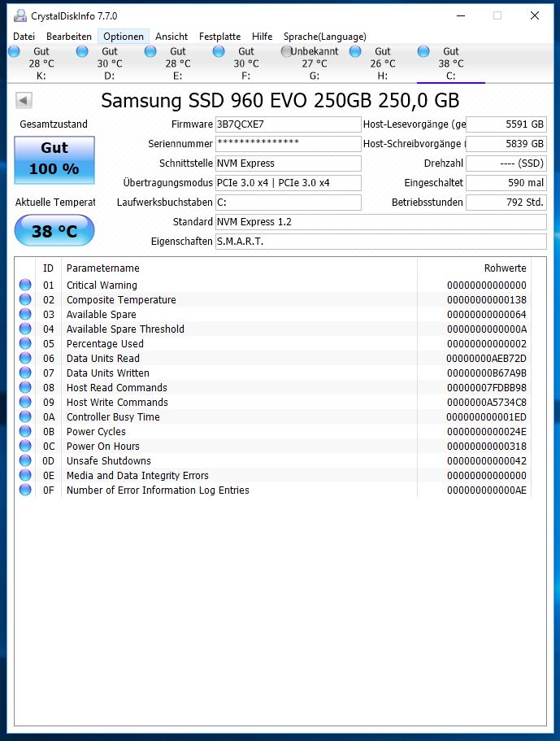
Task: Click status icon for Data Units Written
Action: 25,373
